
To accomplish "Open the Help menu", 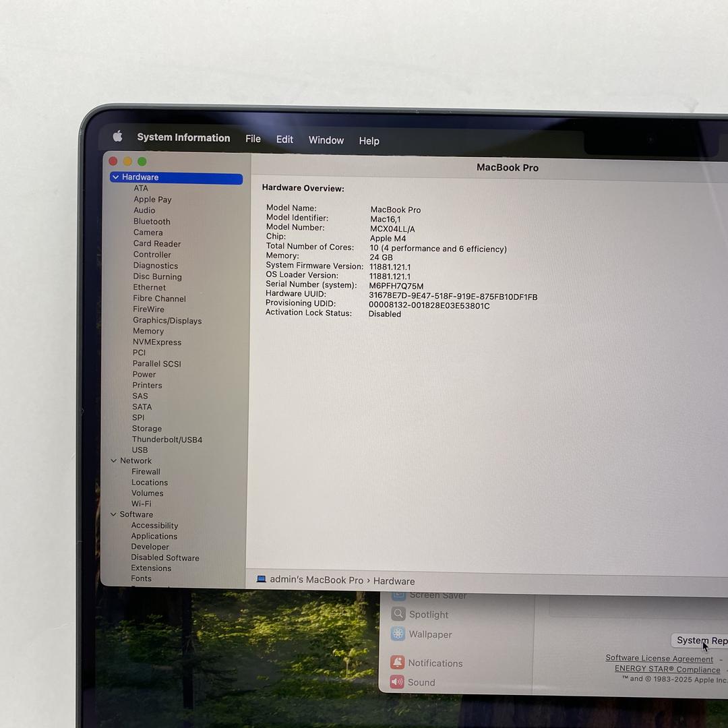I will pyautogui.click(x=369, y=141).
